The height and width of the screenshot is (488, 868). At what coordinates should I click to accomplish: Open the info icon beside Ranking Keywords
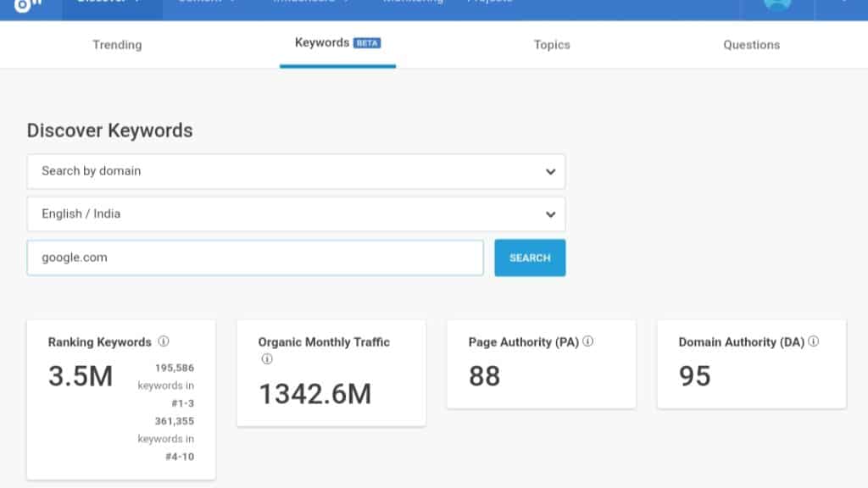coord(164,341)
